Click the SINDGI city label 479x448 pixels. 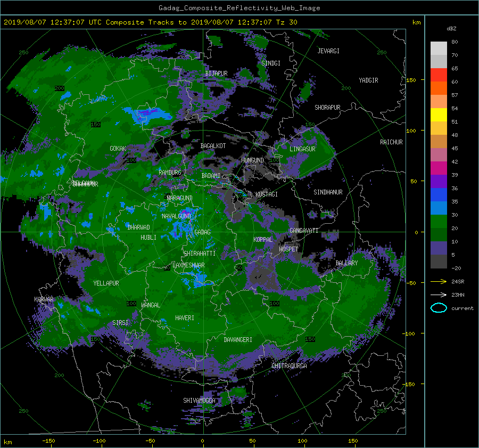(x=271, y=63)
